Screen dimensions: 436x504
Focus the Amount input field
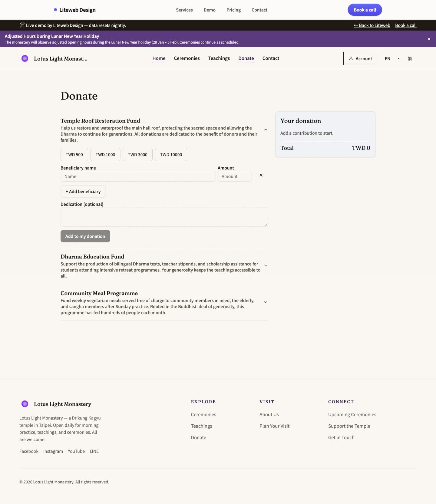[235, 176]
